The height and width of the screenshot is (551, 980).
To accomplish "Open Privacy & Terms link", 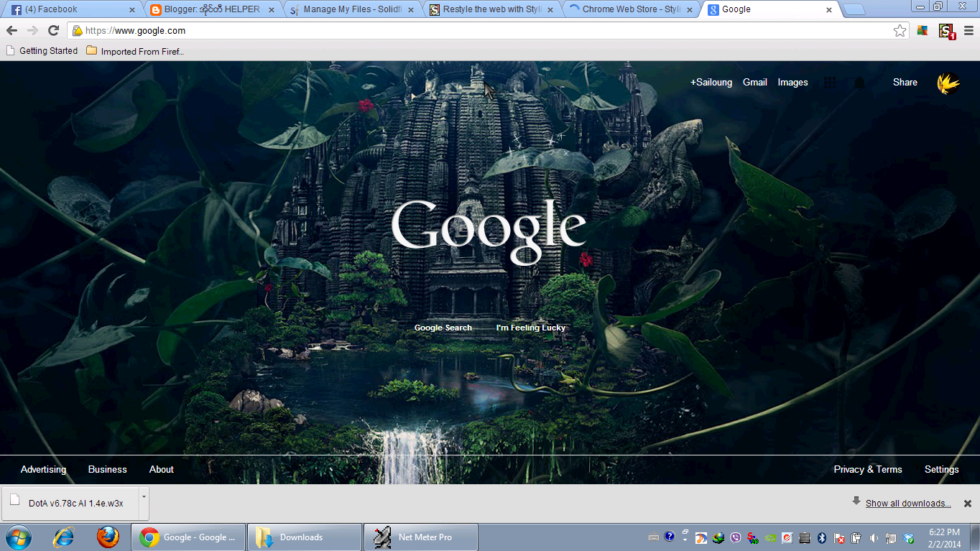I will pos(868,469).
